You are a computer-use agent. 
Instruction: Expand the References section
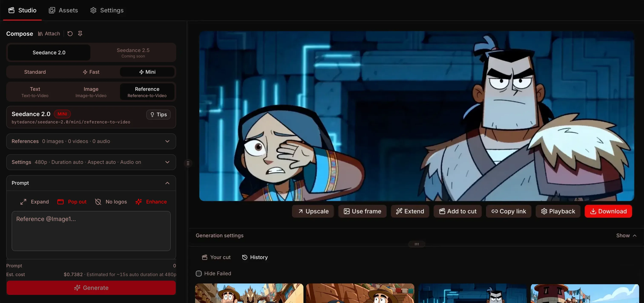[91, 141]
